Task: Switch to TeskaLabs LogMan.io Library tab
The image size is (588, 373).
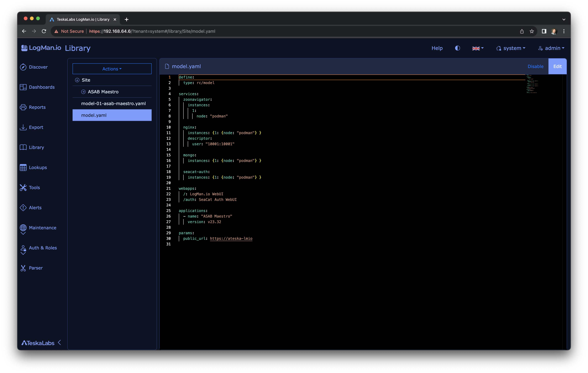Action: tap(83, 19)
